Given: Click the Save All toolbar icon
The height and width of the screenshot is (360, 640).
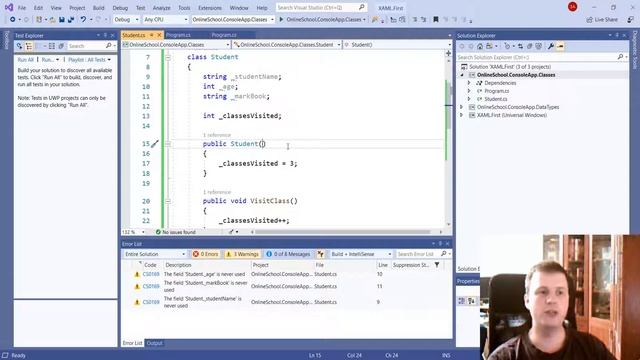Looking at the screenshot, I should click(x=71, y=20).
